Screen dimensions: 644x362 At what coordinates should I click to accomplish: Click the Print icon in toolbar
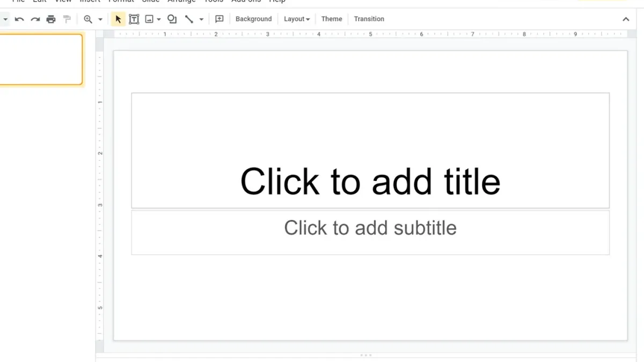(x=51, y=19)
